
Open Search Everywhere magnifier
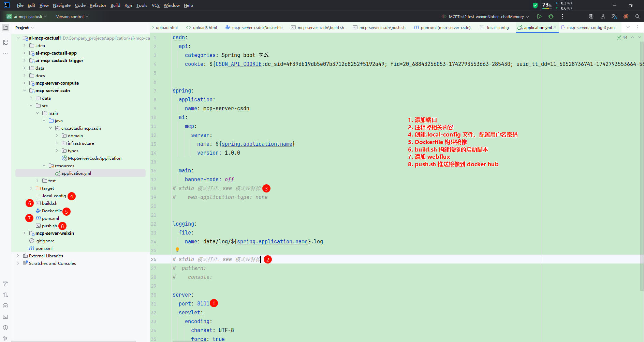638,16
